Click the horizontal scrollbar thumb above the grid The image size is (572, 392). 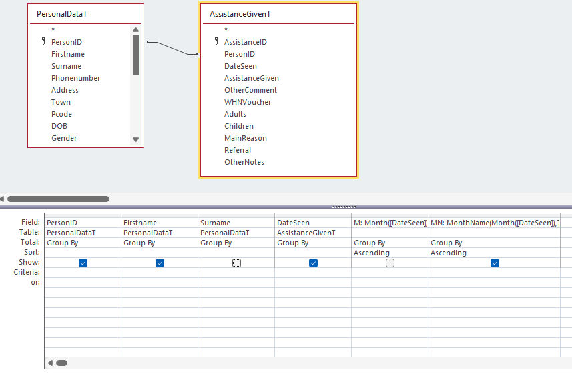coord(58,199)
